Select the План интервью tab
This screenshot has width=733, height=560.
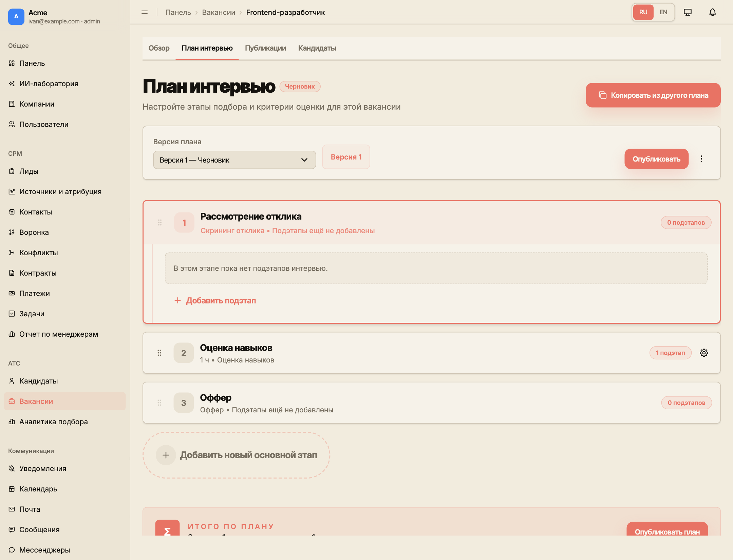(207, 48)
